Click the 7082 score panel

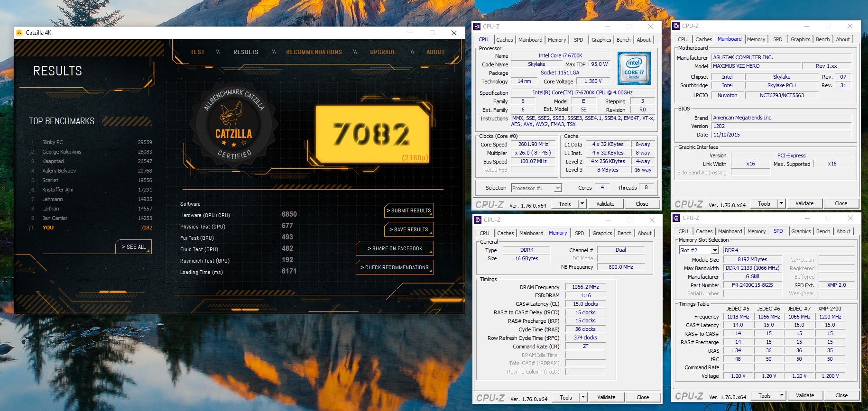[x=372, y=134]
